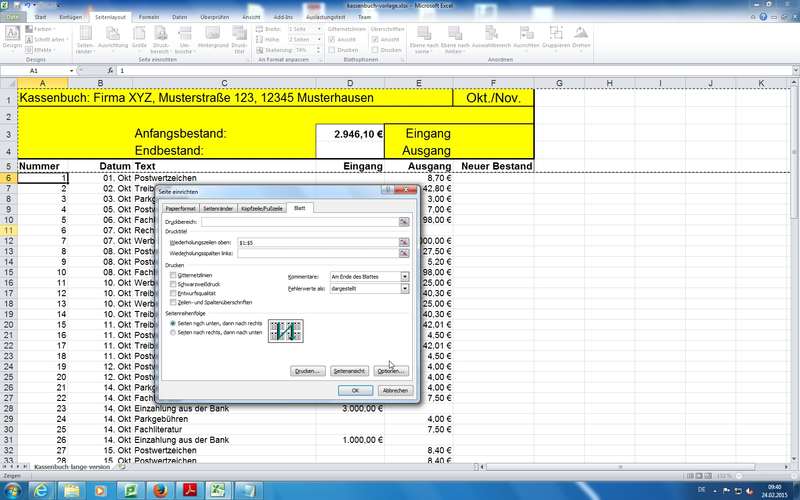This screenshot has height=500, width=800.
Task: Open the Kopfzeile/Fußzeile tab
Action: click(x=262, y=208)
